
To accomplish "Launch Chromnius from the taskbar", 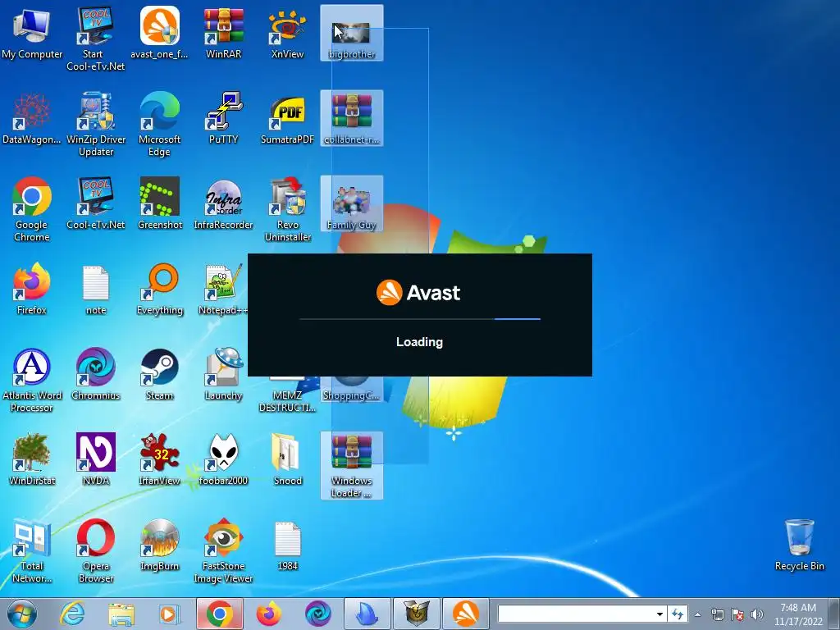I will [x=317, y=614].
